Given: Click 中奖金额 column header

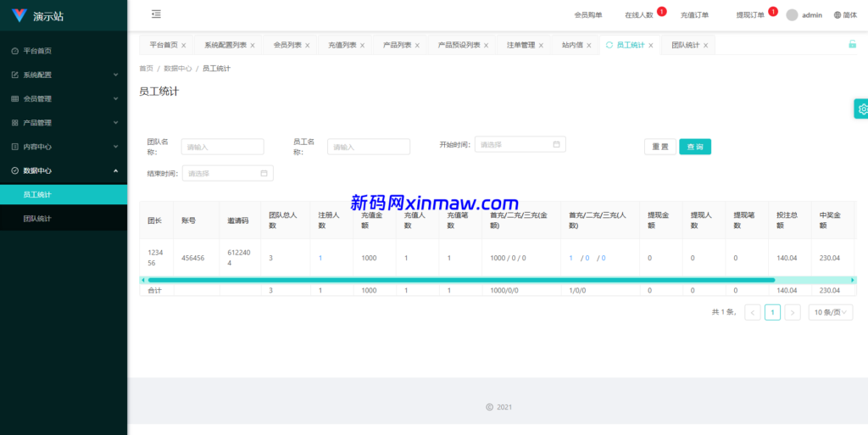Looking at the screenshot, I should point(833,220).
